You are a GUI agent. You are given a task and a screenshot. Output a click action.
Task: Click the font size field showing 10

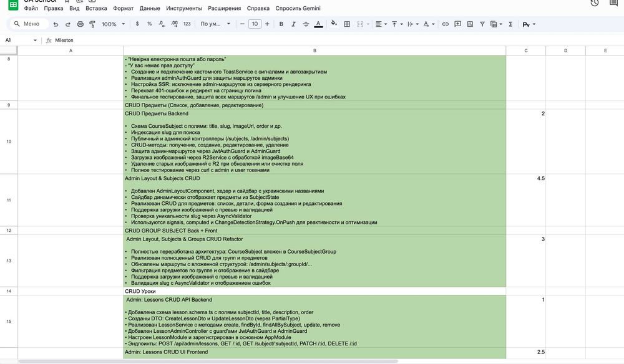tap(255, 24)
